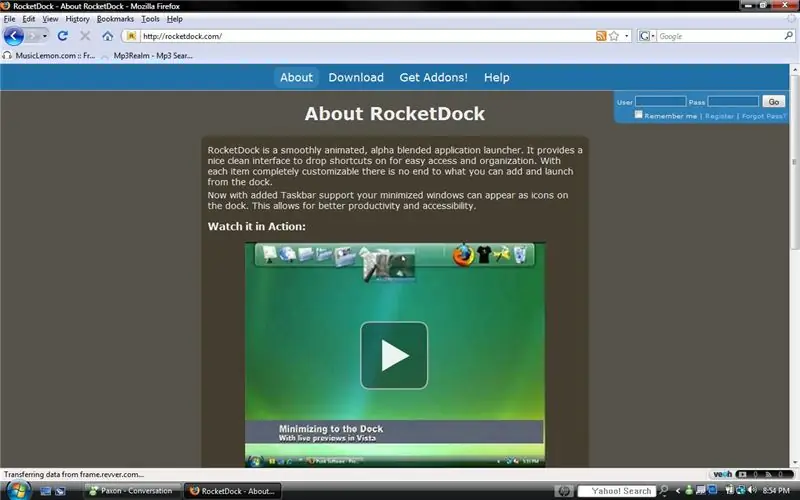Open the View menu

coord(50,19)
